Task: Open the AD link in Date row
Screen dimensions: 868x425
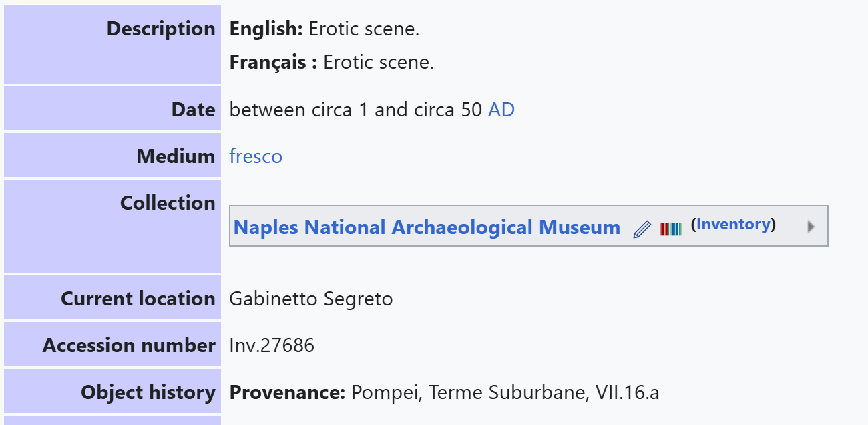Action: 501,110
